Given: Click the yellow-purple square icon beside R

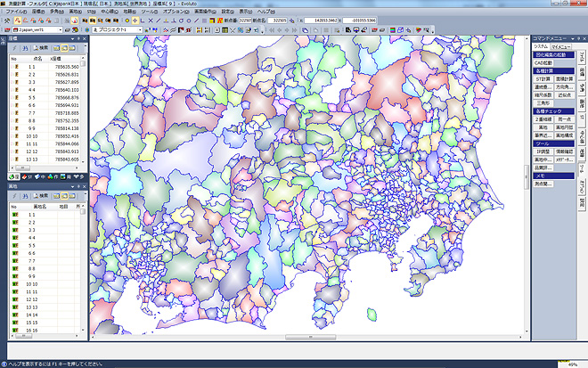Looking at the screenshot, I should pyautogui.click(x=212, y=20).
